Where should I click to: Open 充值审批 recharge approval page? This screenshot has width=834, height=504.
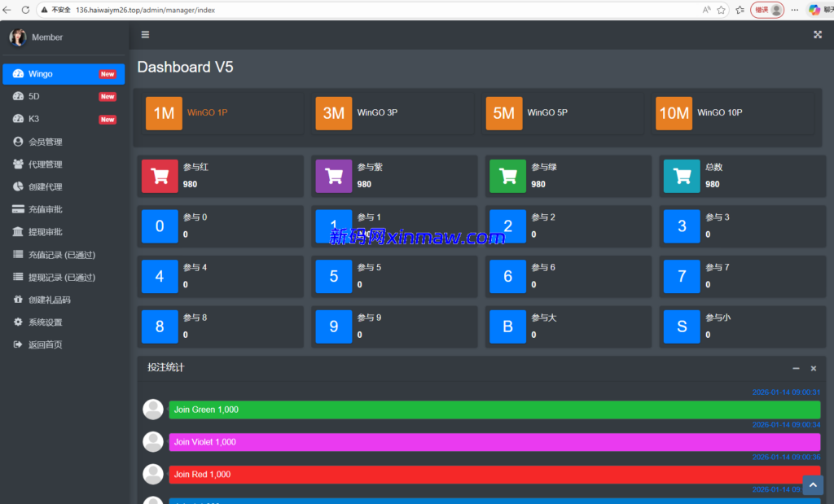[x=46, y=209]
